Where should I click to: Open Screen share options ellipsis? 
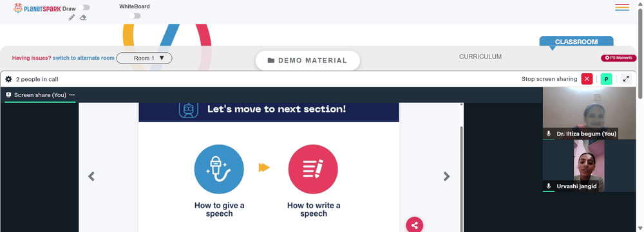[72, 94]
